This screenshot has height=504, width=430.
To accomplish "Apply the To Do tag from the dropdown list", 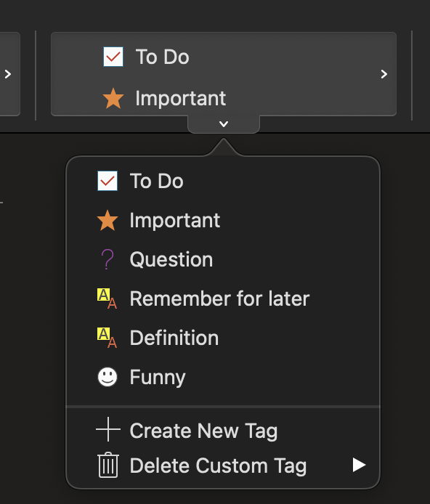I will [x=223, y=181].
